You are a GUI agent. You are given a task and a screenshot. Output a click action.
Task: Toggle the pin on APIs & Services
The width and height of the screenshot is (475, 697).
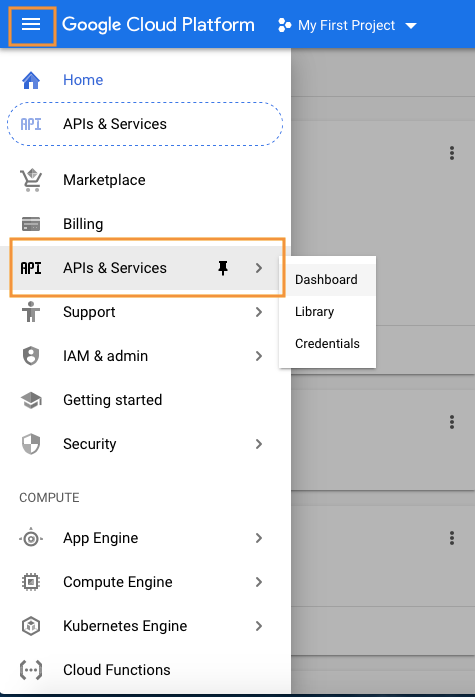pos(223,268)
